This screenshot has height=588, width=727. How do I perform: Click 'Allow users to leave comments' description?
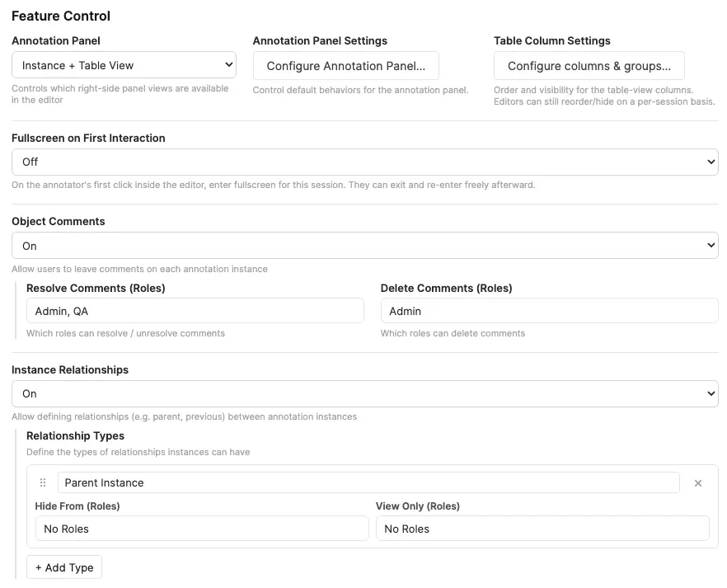click(139, 269)
